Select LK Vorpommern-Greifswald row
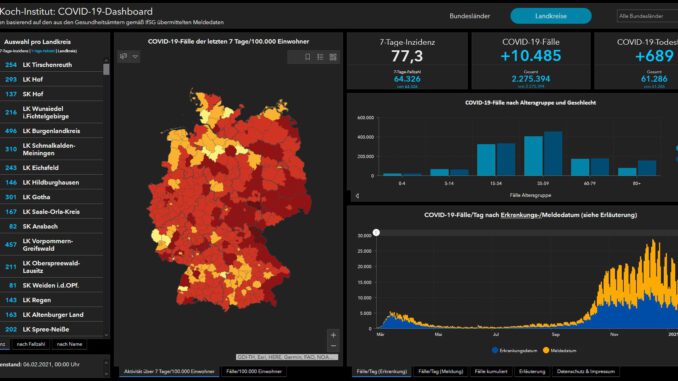Image resolution: width=678 pixels, height=381 pixels. click(x=52, y=245)
